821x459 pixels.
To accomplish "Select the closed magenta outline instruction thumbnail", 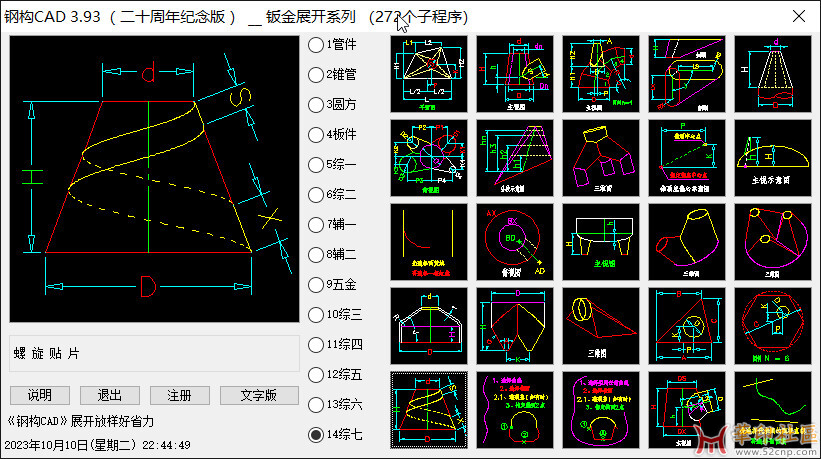I will point(601,410).
